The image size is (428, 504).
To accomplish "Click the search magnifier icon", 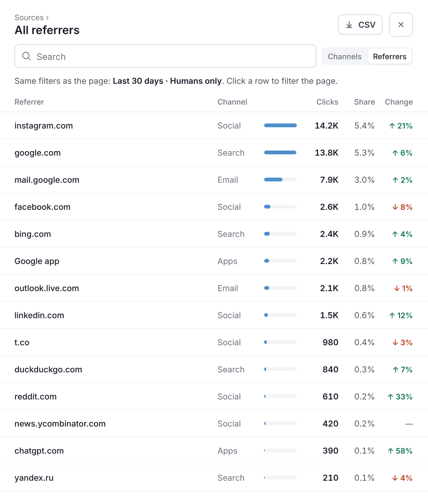I will click(x=26, y=56).
